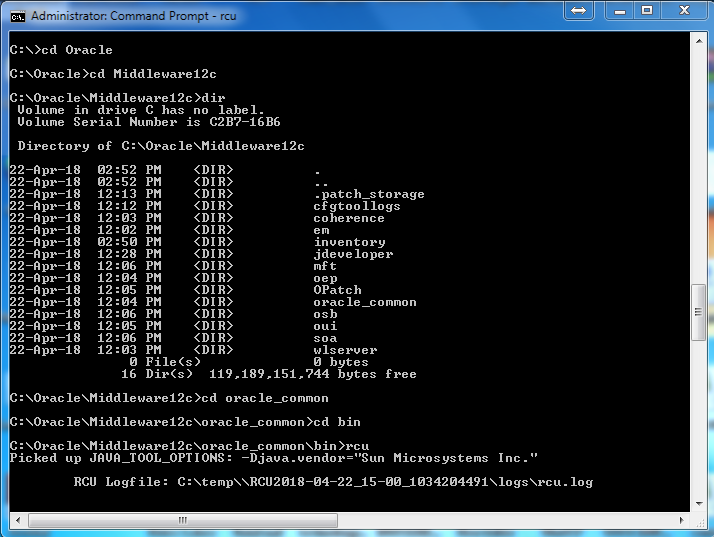The width and height of the screenshot is (714, 537).
Task: Click 'Volume in drive C has no label.'
Action: point(141,110)
